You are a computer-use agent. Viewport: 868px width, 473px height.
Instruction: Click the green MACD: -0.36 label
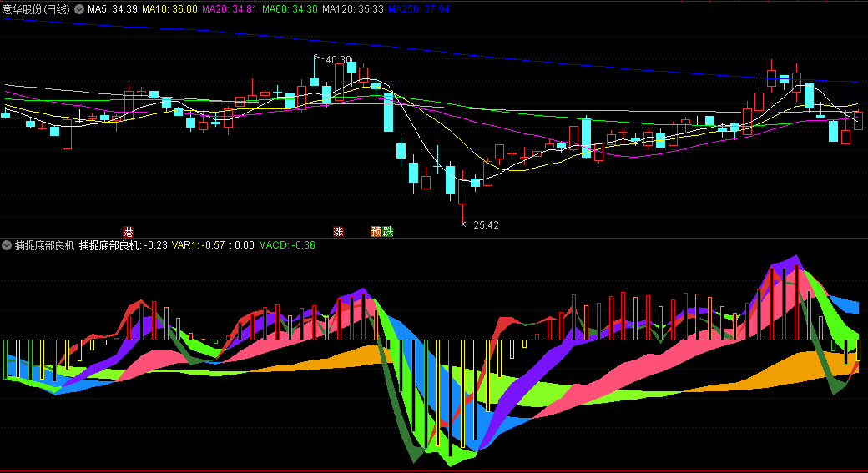coord(287,245)
